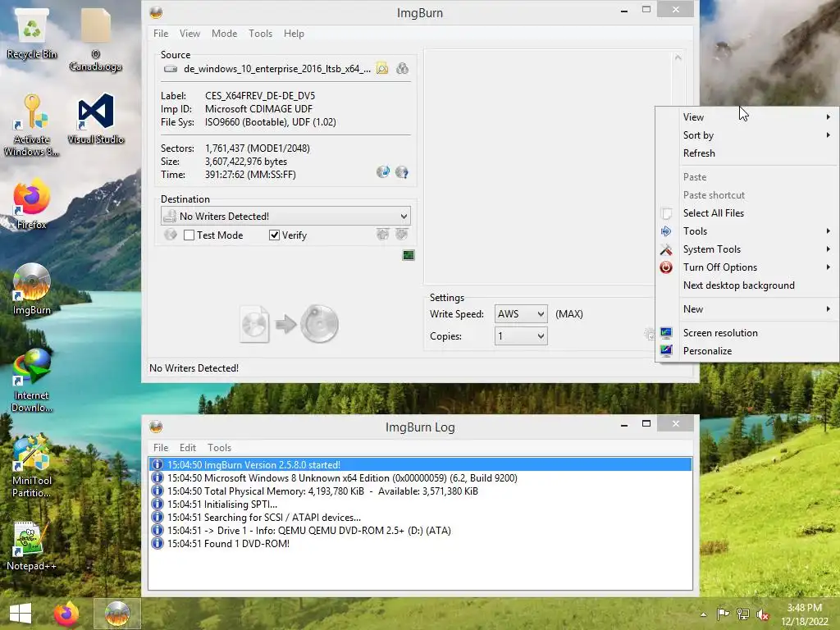Select log line 'Found 1 DVD-ROM!'
Image resolution: width=840 pixels, height=630 pixels.
(x=420, y=543)
